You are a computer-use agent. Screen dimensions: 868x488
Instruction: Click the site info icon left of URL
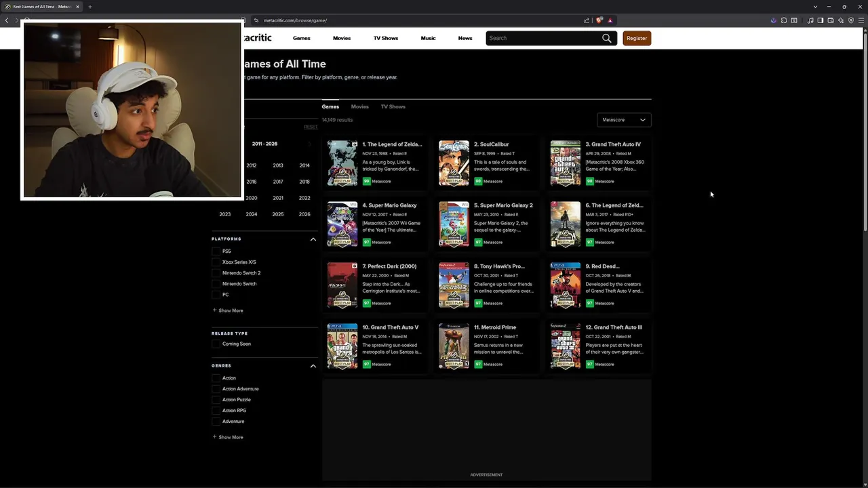[256, 20]
